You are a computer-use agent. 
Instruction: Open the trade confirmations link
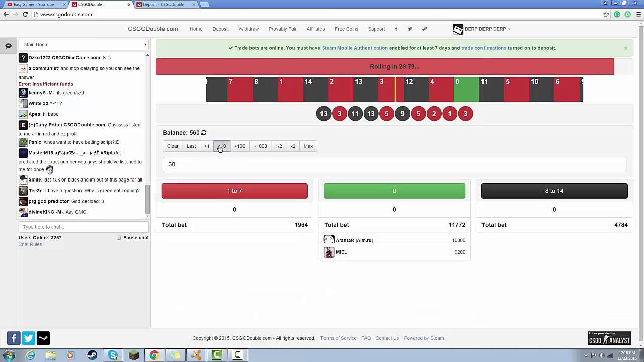click(484, 48)
